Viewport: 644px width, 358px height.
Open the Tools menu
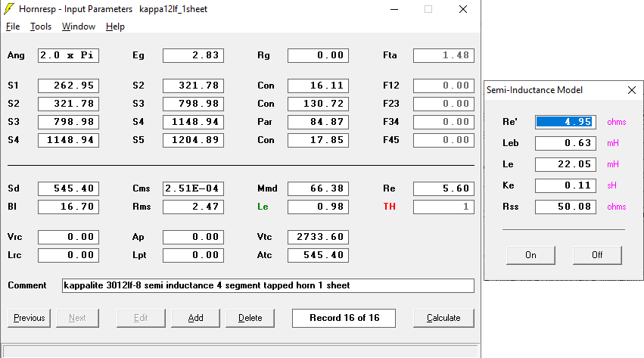41,26
